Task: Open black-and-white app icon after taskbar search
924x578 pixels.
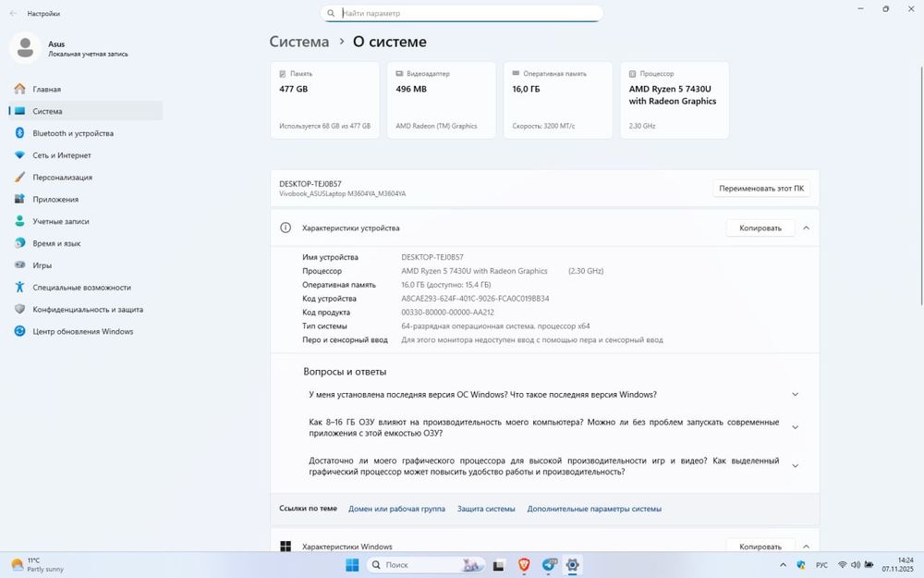Action: click(x=499, y=565)
